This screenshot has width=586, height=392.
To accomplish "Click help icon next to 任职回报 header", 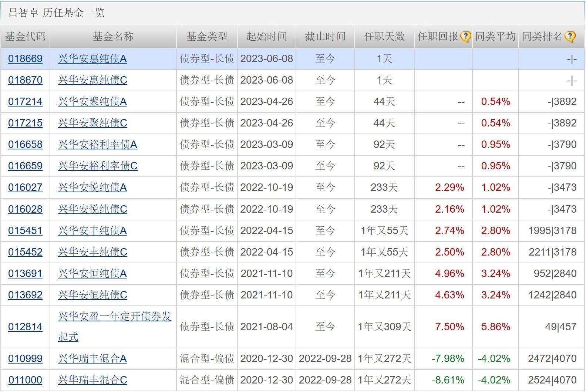I will tap(465, 37).
